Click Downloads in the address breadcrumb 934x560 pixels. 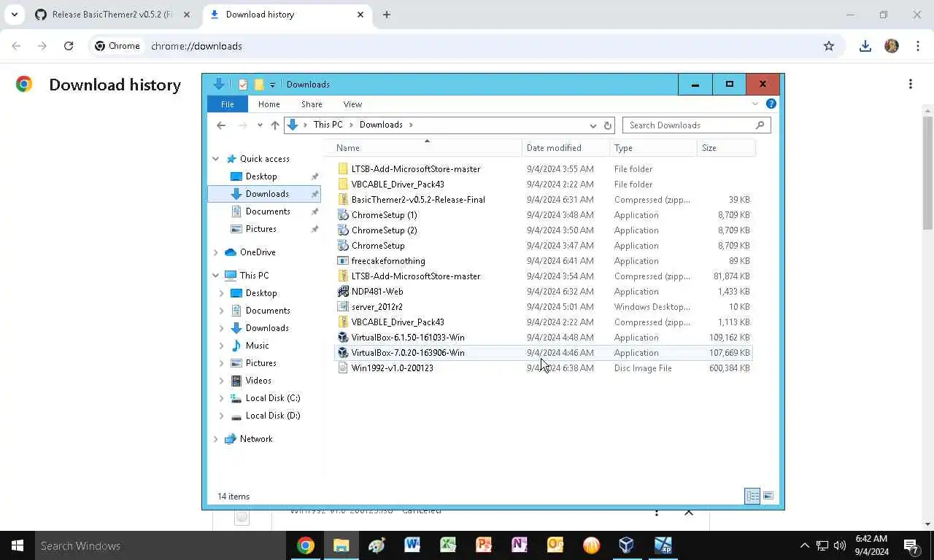click(x=381, y=125)
